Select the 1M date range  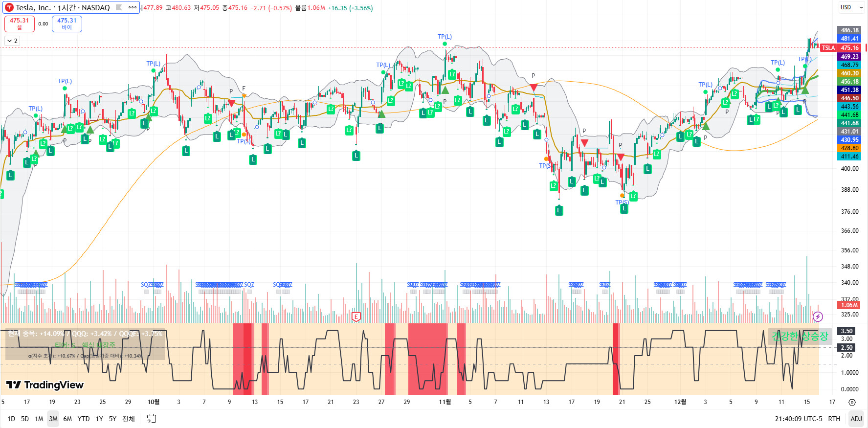[x=39, y=419]
